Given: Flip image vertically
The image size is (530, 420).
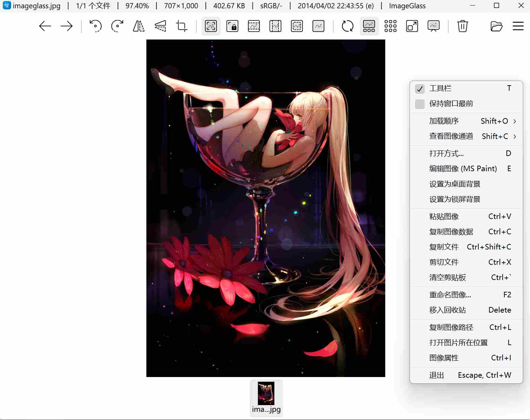Looking at the screenshot, I should (160, 26).
